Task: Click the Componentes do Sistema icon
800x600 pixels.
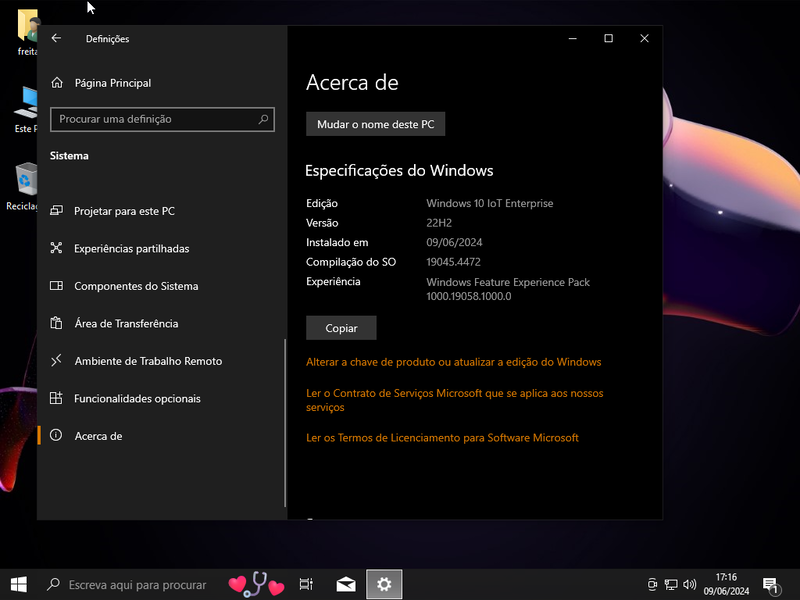Action: pyautogui.click(x=57, y=286)
